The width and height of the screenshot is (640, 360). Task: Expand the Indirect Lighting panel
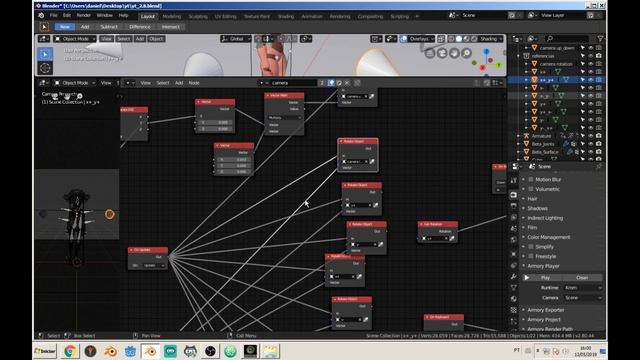coord(545,218)
